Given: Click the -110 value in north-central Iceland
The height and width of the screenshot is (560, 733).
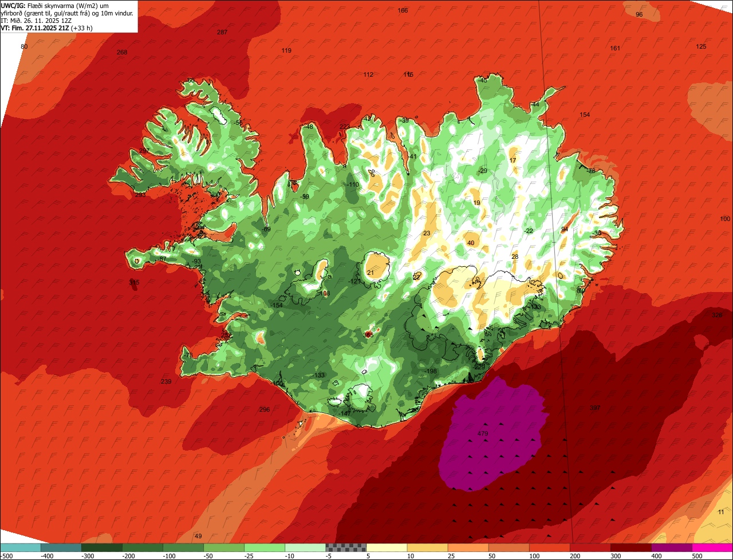Looking at the screenshot, I should pyautogui.click(x=352, y=184).
